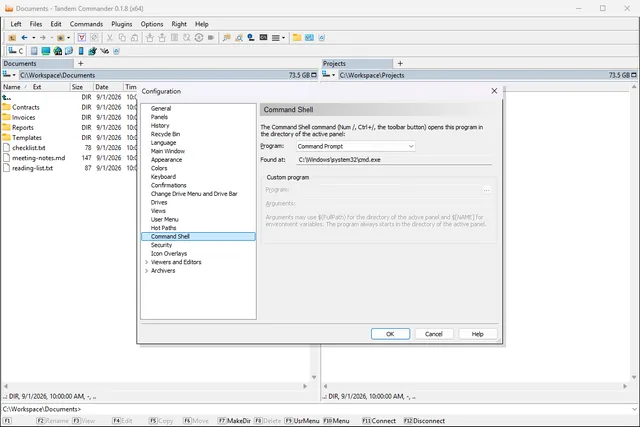Select Hot Paths in the configuration tree
The image size is (640, 427).
[164, 228]
